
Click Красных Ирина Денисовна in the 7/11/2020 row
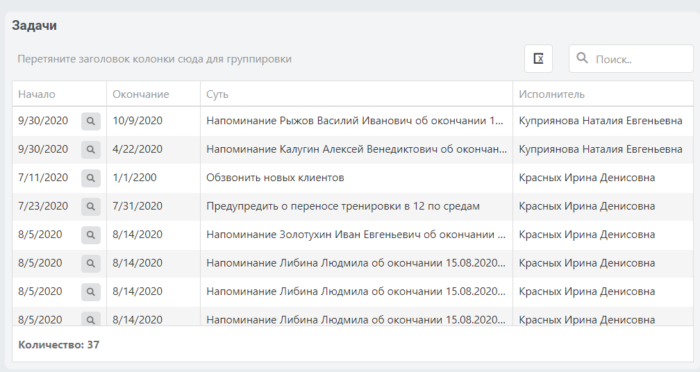pos(587,178)
